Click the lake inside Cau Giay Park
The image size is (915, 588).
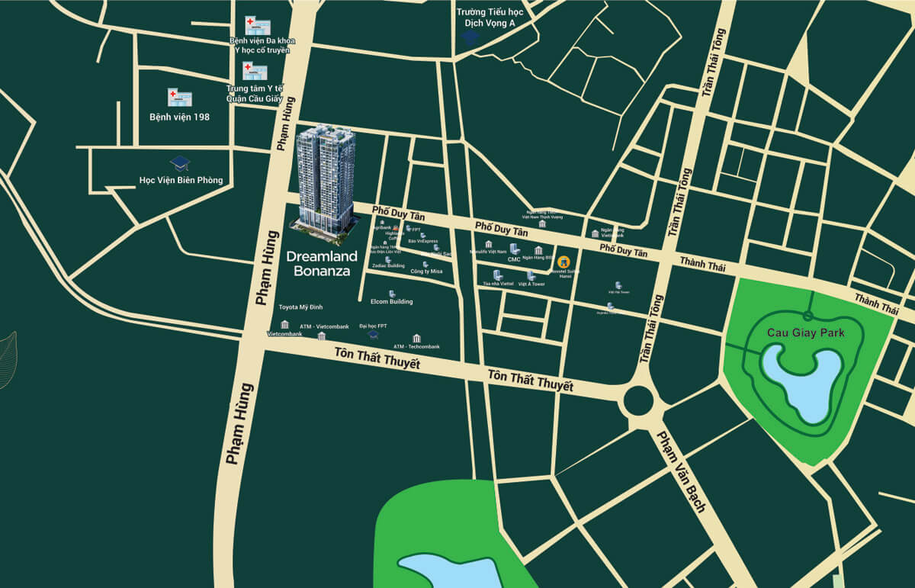point(802,381)
